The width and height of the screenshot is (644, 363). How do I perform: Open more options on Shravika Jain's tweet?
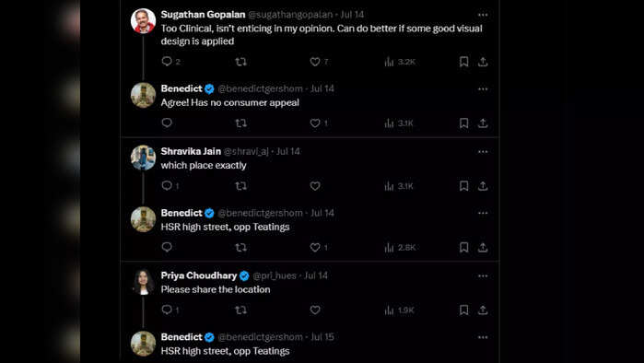pos(483,151)
